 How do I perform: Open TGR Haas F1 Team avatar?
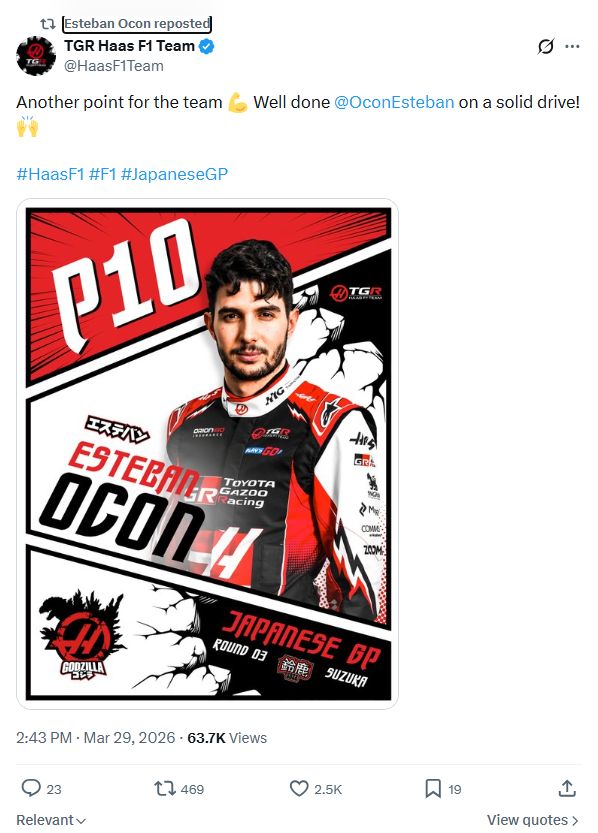(36, 56)
